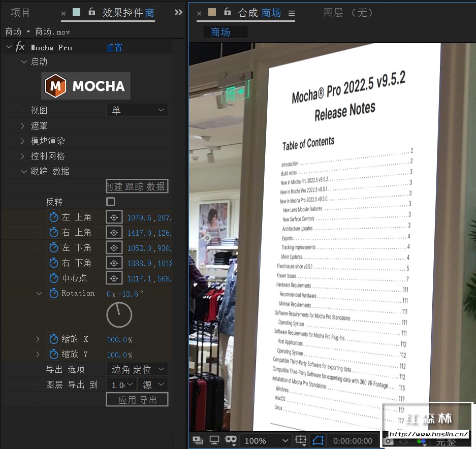
Task: Click always preview this view icon
Action: coord(198,440)
